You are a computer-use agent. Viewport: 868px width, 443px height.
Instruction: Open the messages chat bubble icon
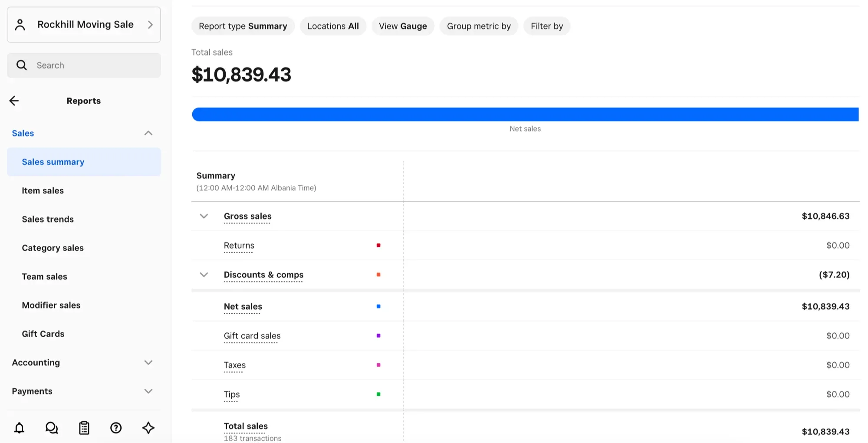tap(52, 428)
